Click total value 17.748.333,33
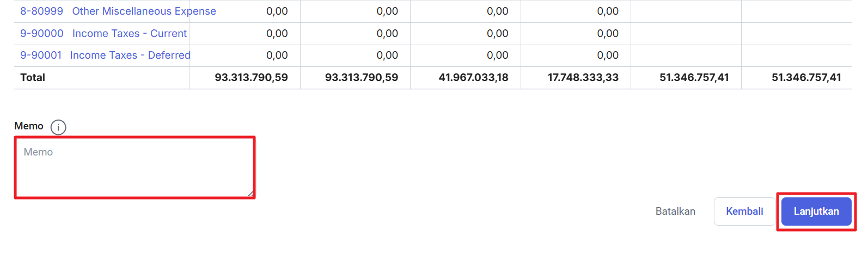 coord(583,78)
